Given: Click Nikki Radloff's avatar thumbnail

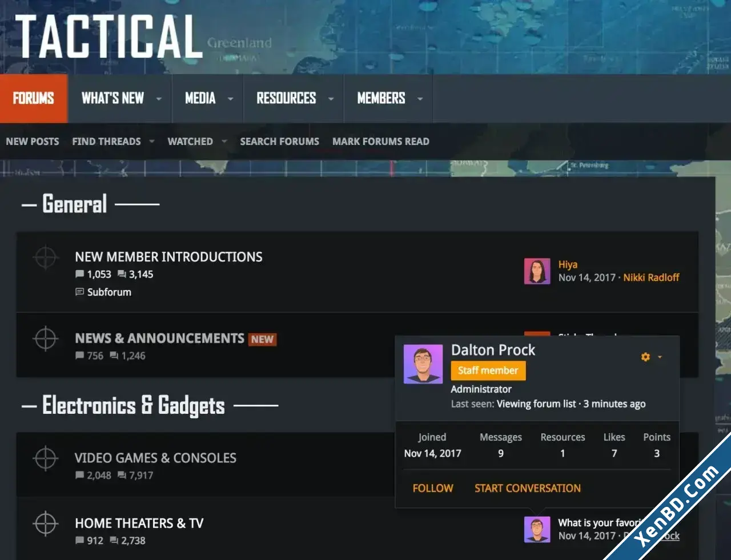Looking at the screenshot, I should pos(537,271).
